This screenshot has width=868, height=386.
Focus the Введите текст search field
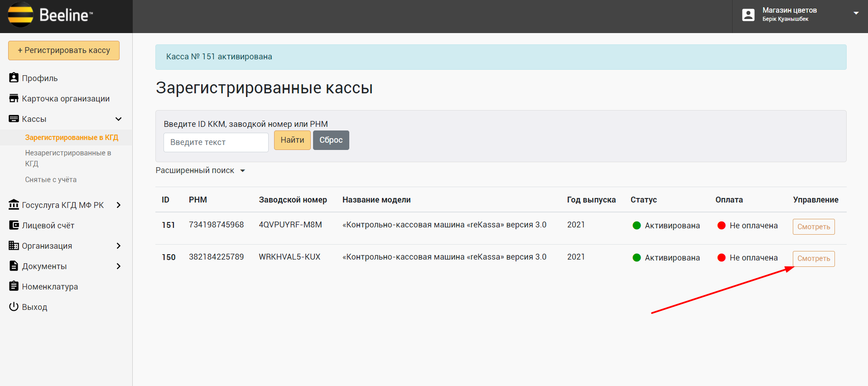pyautogui.click(x=216, y=142)
